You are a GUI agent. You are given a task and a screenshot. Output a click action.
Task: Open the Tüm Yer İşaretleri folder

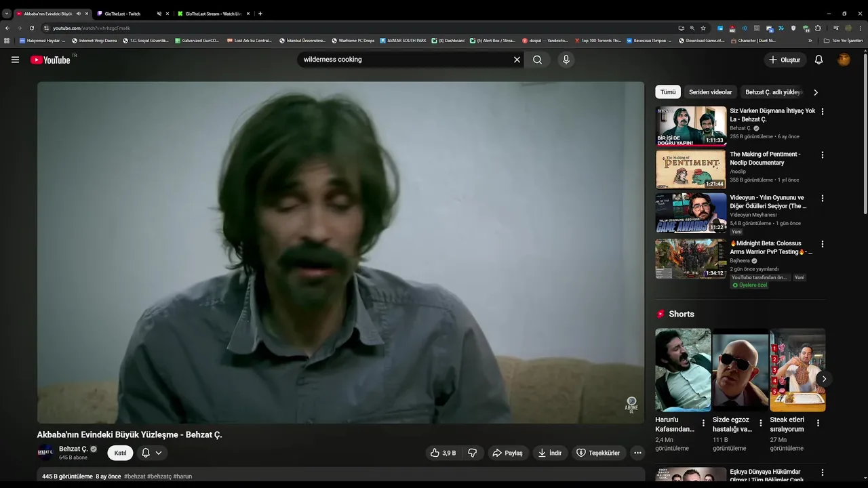[843, 41]
